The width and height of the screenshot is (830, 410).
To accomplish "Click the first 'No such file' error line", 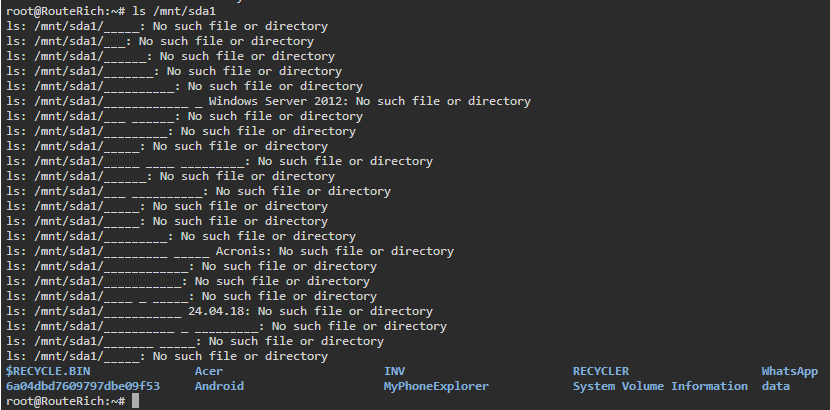I will pyautogui.click(x=167, y=26).
